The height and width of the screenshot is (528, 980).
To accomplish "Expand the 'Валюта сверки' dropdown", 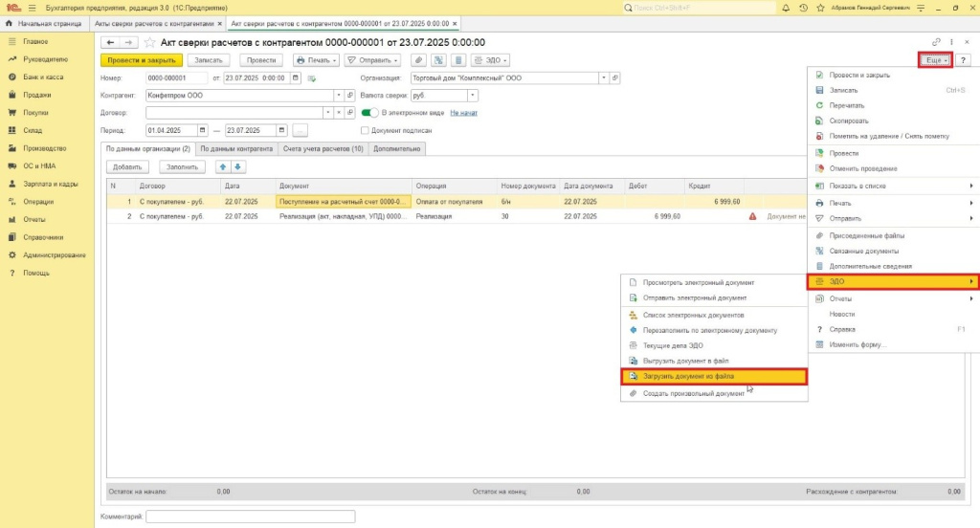I will pyautogui.click(x=473, y=96).
